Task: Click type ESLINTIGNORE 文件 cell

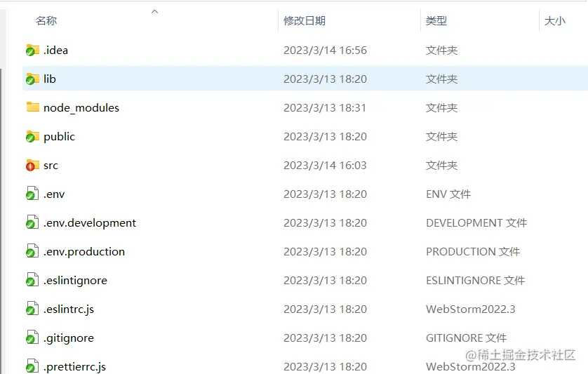Action: click(x=475, y=281)
